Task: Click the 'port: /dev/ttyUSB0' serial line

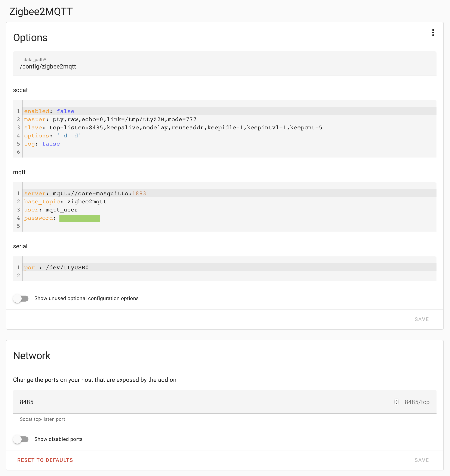Action: (230, 267)
